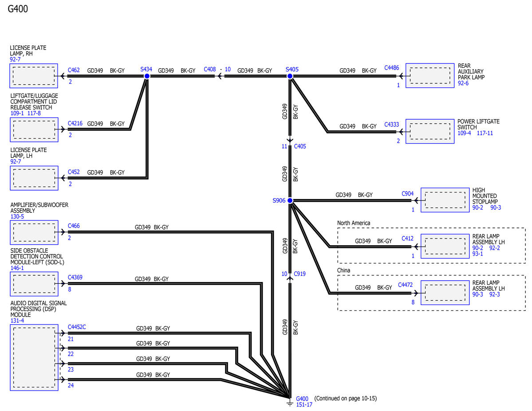Click the S434 splice dot
The height and width of the screenshot is (411, 532).
pyautogui.click(x=147, y=76)
